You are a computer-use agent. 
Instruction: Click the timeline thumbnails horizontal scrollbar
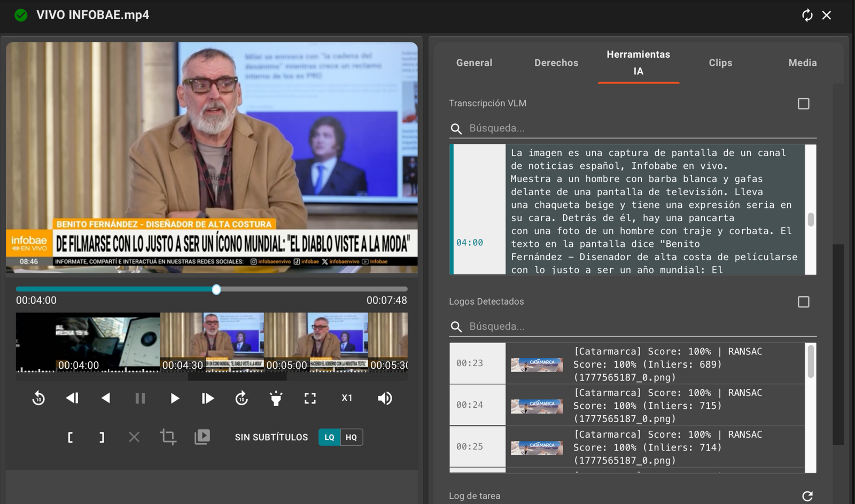click(237, 377)
